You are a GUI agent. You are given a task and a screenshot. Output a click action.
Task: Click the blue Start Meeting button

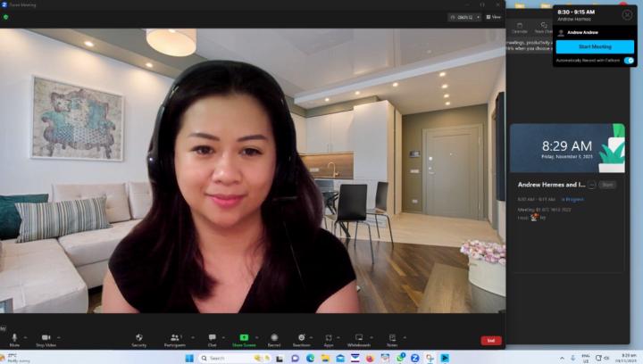(594, 46)
